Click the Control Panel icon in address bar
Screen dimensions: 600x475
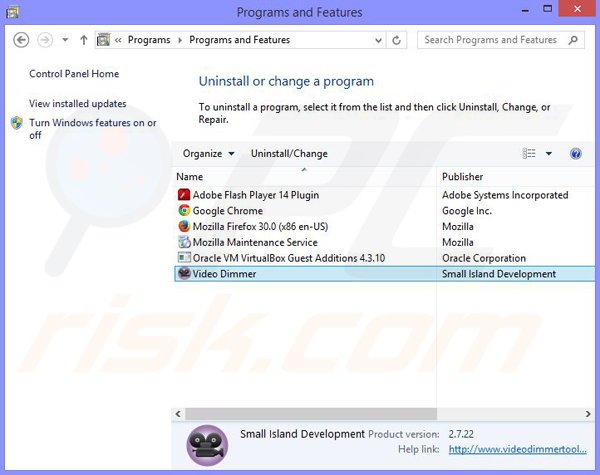coord(103,40)
